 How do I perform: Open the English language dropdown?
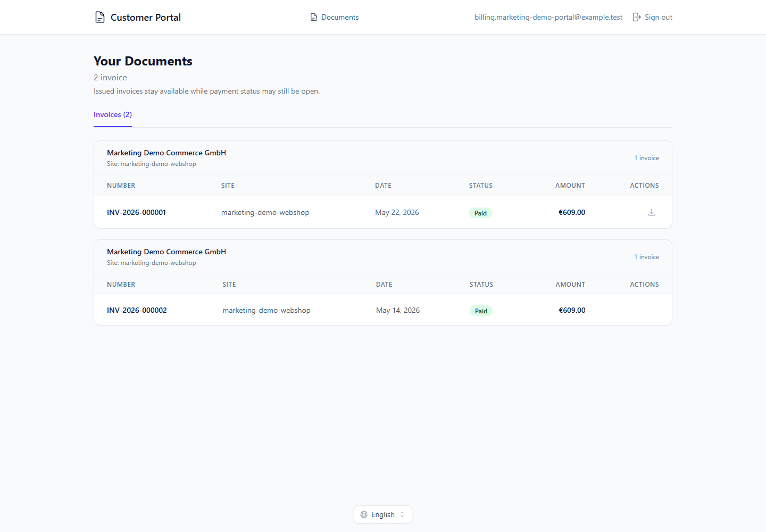coord(383,514)
